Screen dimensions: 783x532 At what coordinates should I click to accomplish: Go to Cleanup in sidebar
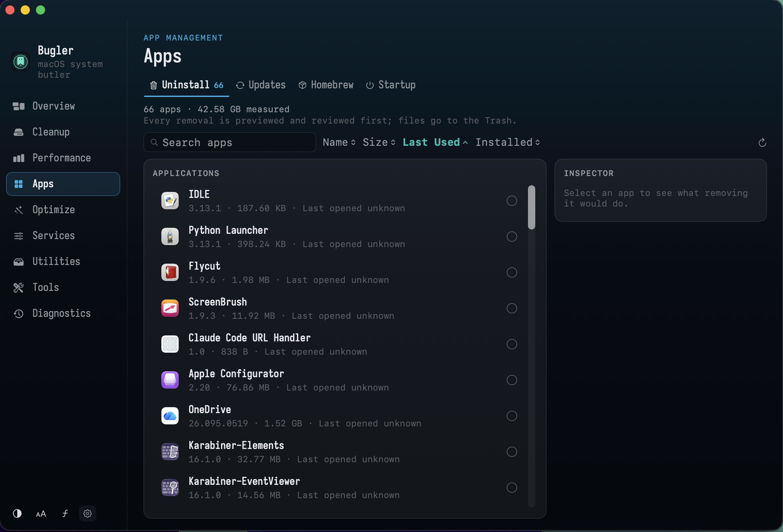tap(63, 132)
